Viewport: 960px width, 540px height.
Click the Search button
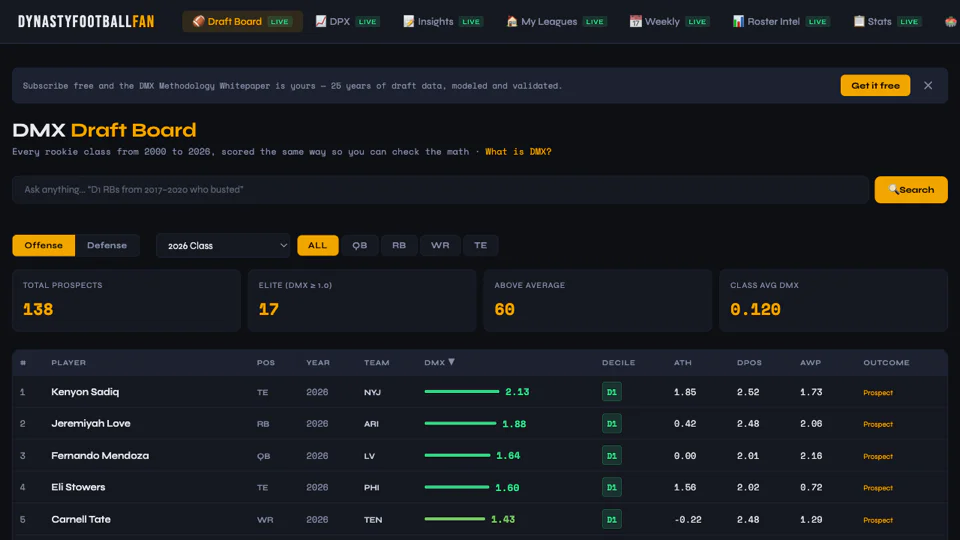[x=911, y=190]
